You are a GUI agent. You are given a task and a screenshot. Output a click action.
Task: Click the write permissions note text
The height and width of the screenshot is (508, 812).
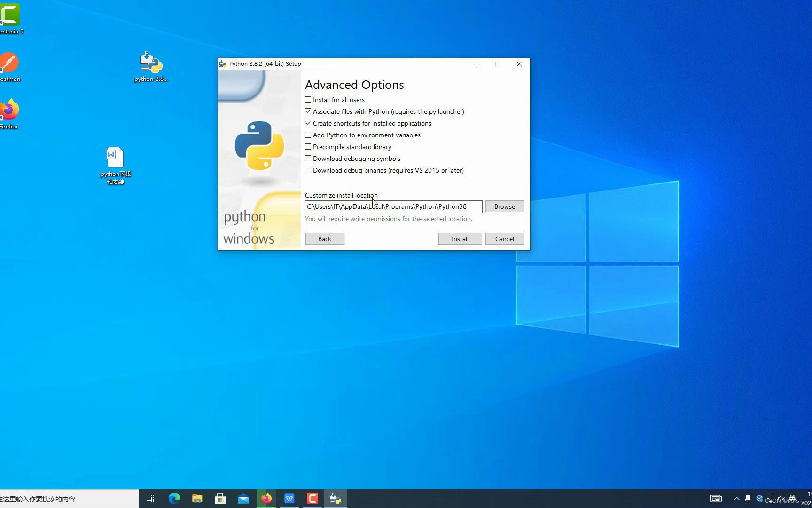[389, 219]
